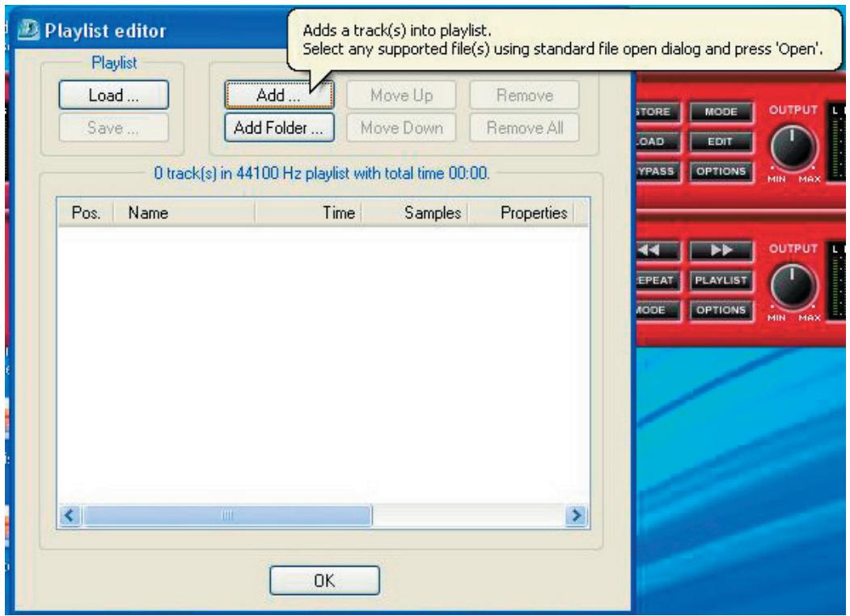This screenshot has width=850, height=616.
Task: Click MODE button on upper red panel
Action: (x=721, y=112)
